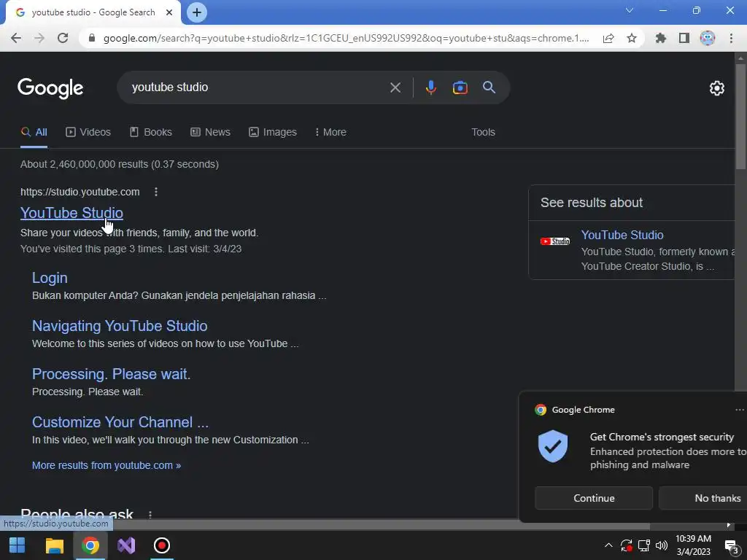
Task: Switch to Books results tab
Action: pyautogui.click(x=150, y=133)
